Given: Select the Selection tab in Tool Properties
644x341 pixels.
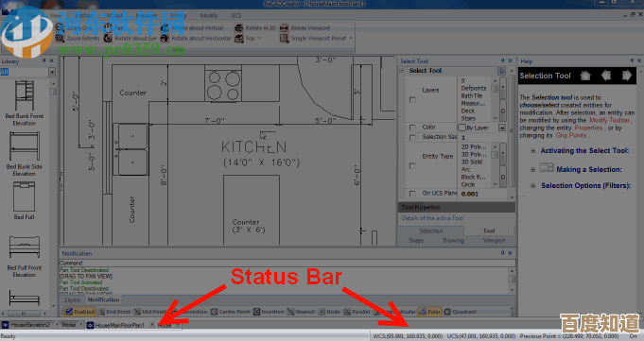Looking at the screenshot, I should click(x=431, y=231).
